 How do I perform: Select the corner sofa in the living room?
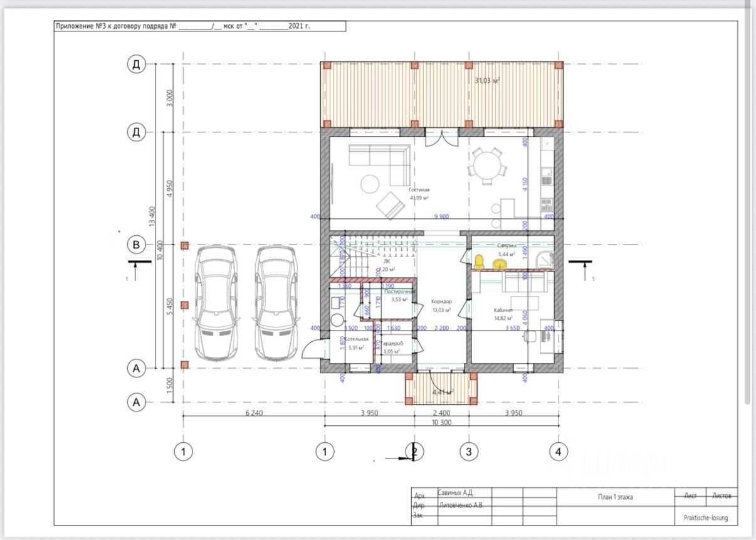[380, 164]
